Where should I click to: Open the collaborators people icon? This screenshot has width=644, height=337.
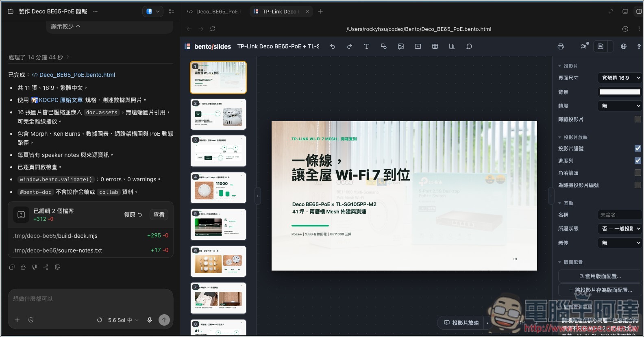[x=584, y=46]
